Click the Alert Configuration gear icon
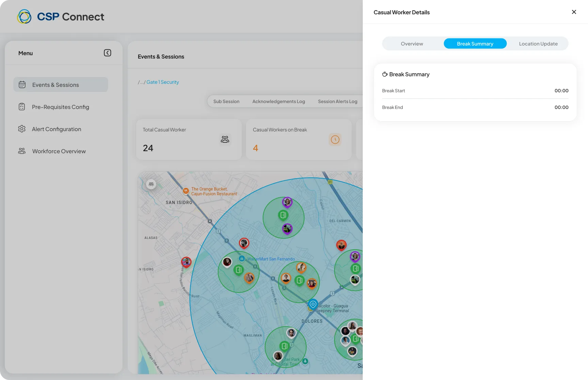588x380 pixels. (x=22, y=129)
